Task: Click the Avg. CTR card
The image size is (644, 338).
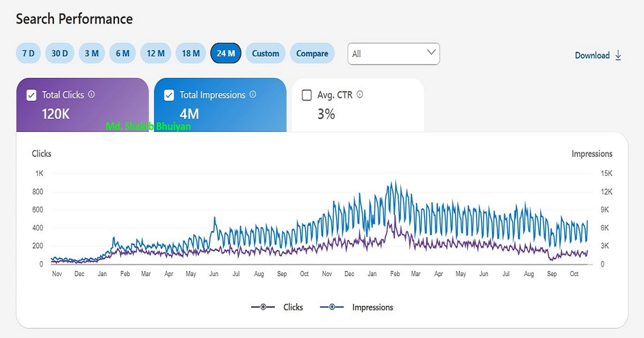Action: coord(358,105)
